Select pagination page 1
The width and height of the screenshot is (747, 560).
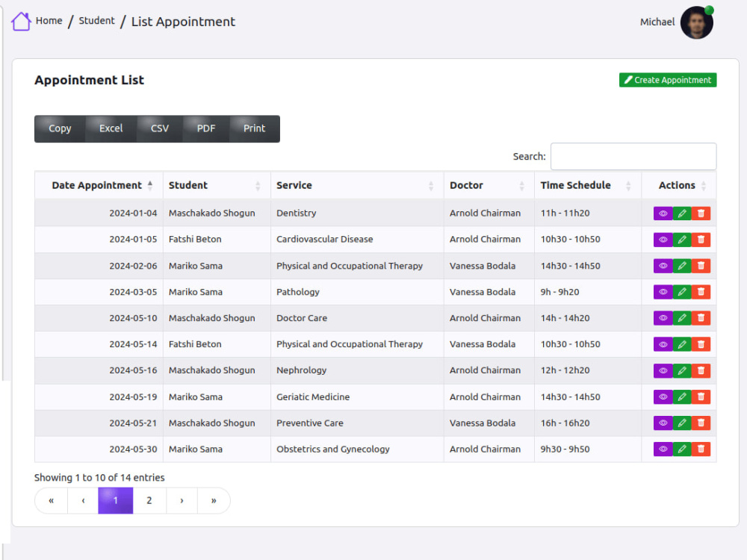coord(115,500)
